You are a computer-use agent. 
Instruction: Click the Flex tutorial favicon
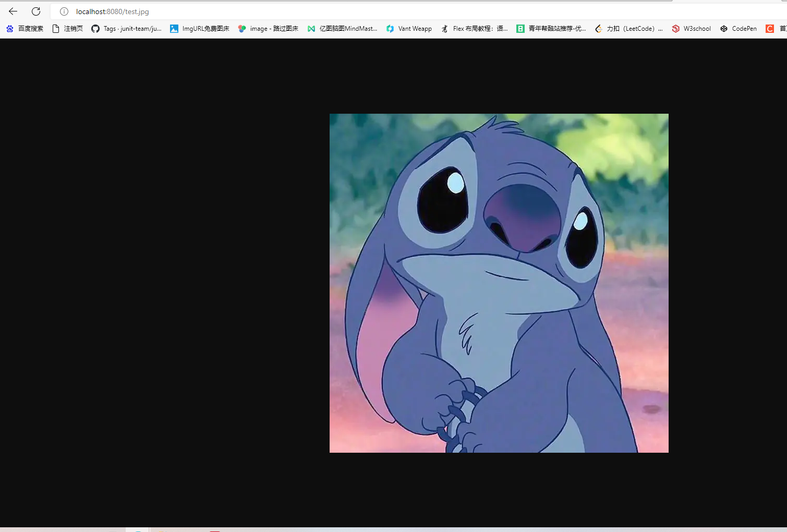[x=445, y=29]
